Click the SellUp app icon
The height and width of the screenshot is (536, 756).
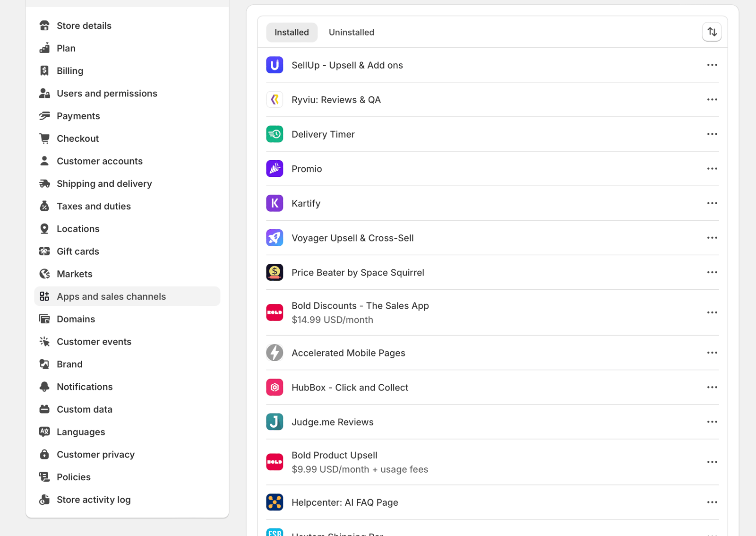(x=275, y=65)
